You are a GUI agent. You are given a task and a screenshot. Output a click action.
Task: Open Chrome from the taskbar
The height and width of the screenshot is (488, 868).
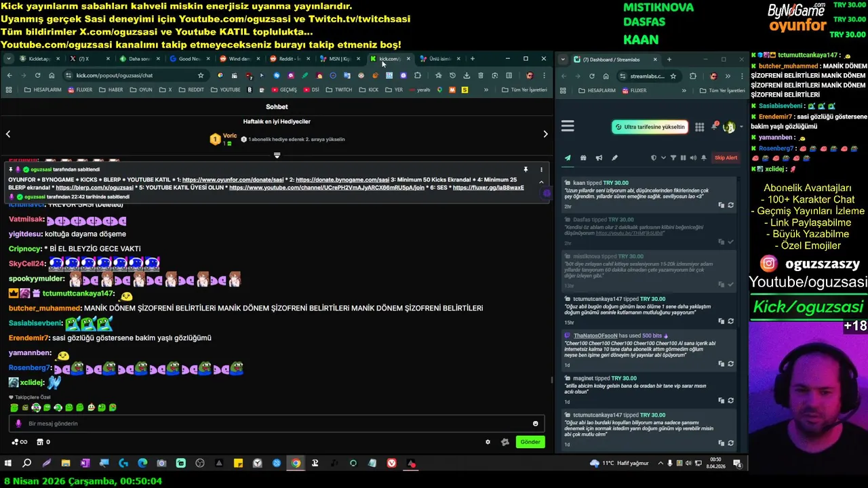(296, 464)
